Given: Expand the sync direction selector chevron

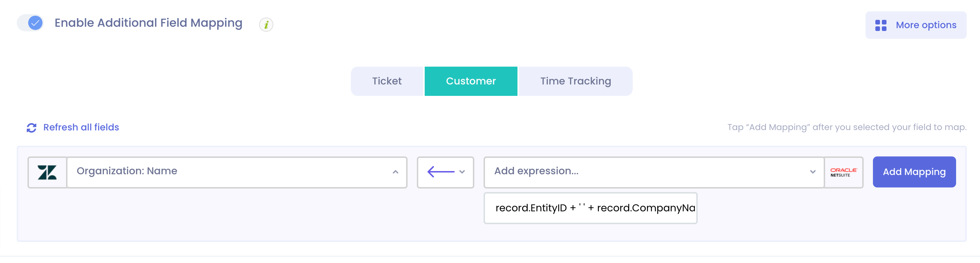Looking at the screenshot, I should pos(462,172).
